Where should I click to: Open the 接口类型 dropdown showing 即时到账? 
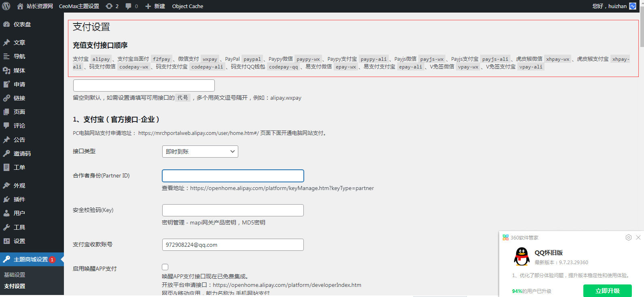pyautogui.click(x=200, y=152)
